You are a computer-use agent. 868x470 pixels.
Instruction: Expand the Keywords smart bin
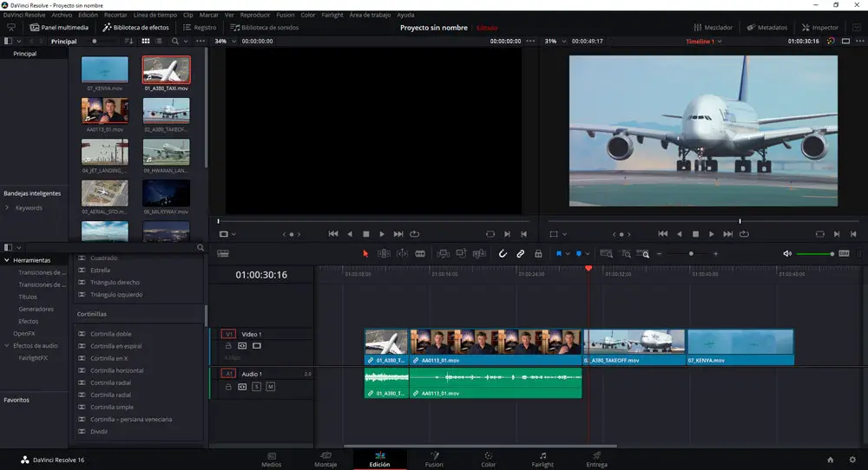8,208
